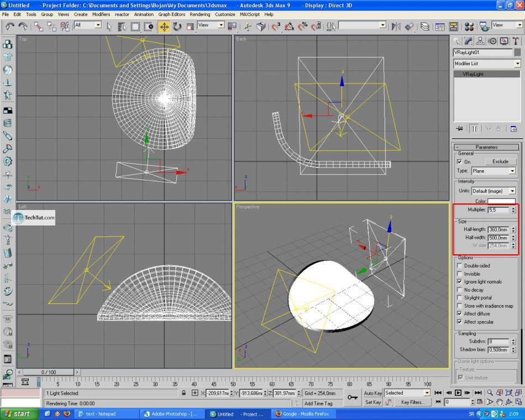
Task: Open the Modifier List dropdown
Action: point(487,64)
